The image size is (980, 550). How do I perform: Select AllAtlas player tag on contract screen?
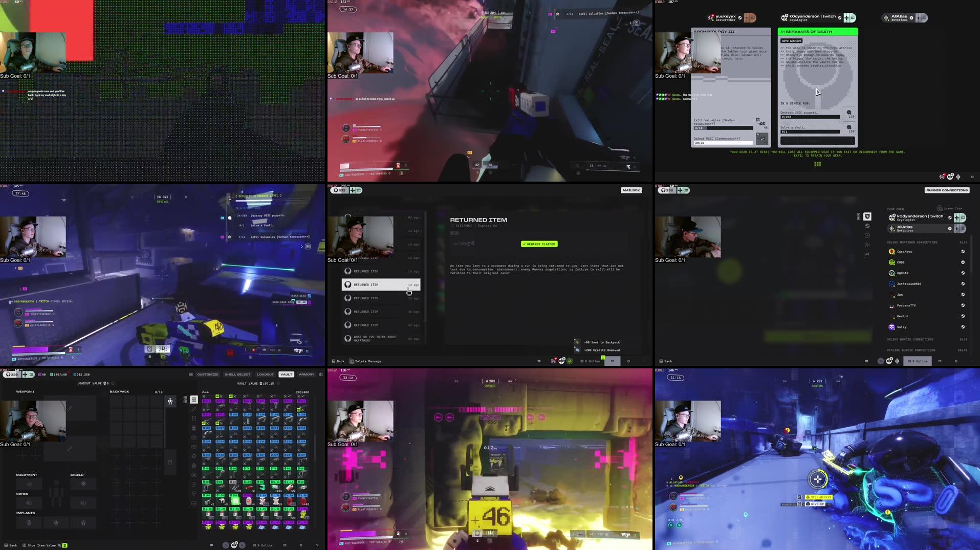(x=905, y=18)
